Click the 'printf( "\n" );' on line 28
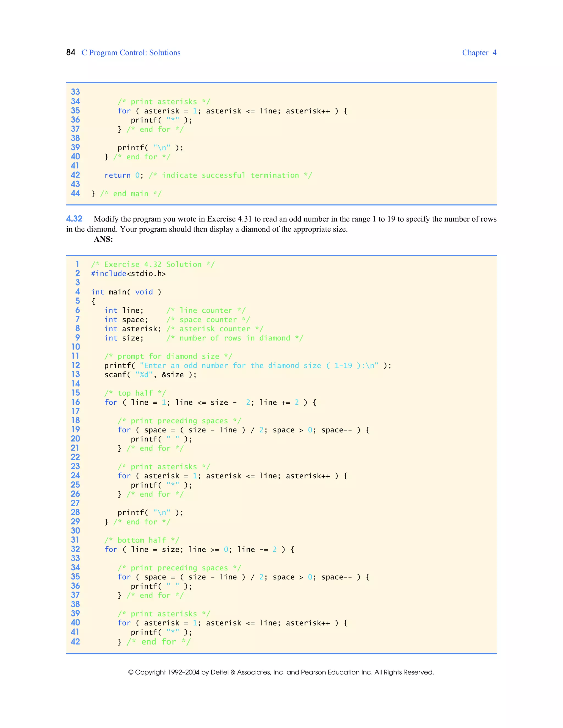This screenshot has width=563, height=728. (x=150, y=513)
